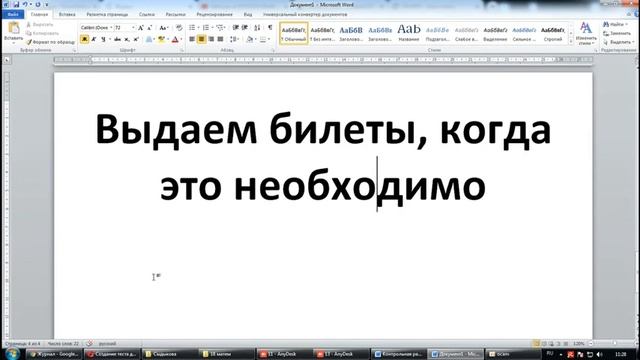
Task: Pick the font color red A button
Action: [x=175, y=39]
